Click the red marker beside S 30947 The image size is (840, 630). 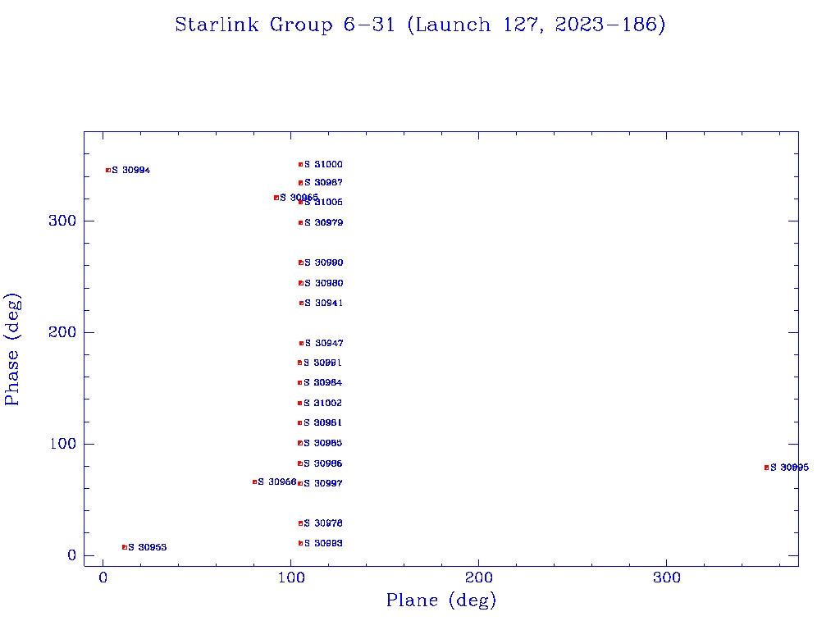301,344
